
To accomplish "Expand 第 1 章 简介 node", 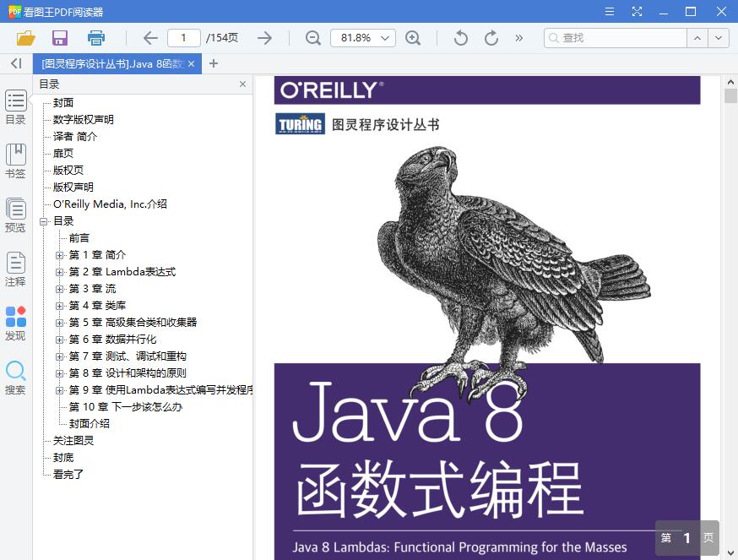I will pos(59,255).
